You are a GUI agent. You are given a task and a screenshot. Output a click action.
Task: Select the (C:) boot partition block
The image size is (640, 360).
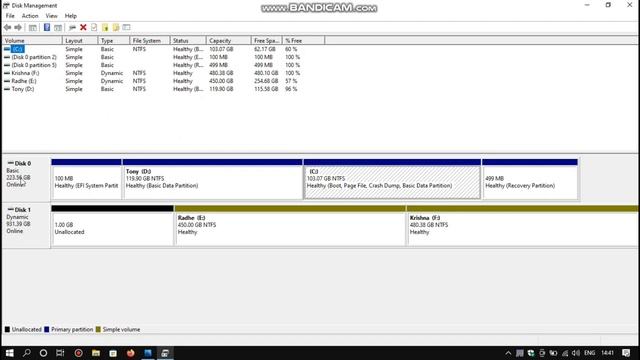[392, 180]
